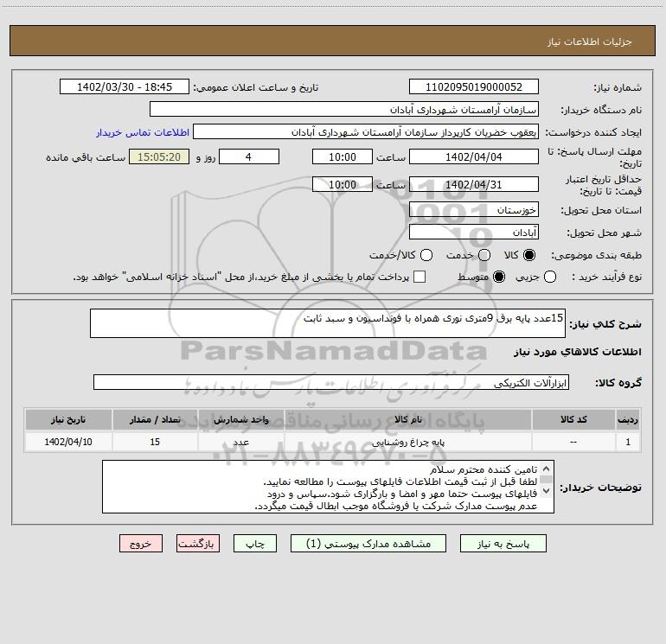Viewport: 666px width, 644px height.
Task: Click the خروج exit button
Action: point(141,544)
